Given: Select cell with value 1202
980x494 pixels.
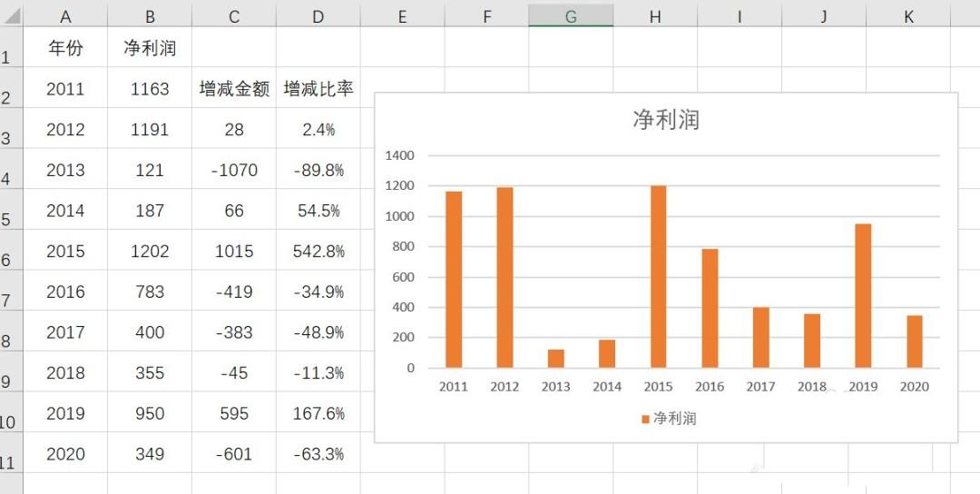Looking at the screenshot, I should point(150,252).
